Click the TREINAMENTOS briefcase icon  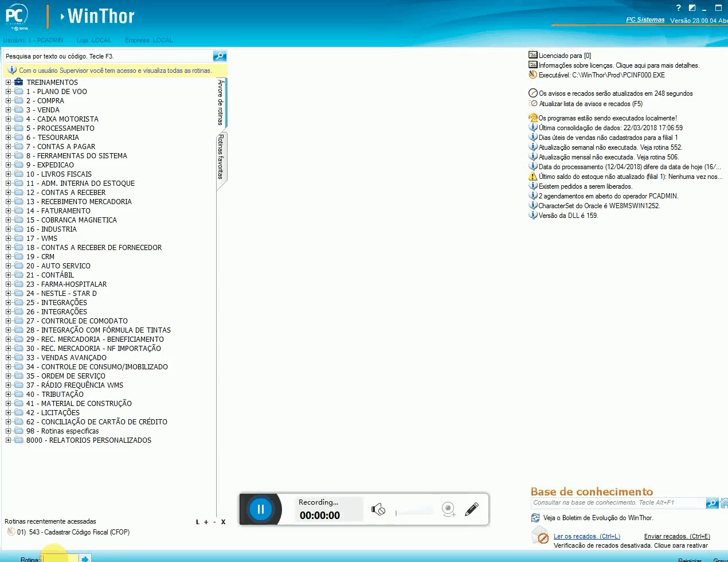(18, 82)
